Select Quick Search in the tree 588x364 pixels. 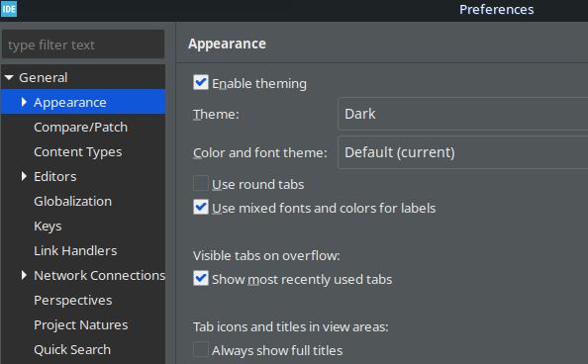click(72, 350)
